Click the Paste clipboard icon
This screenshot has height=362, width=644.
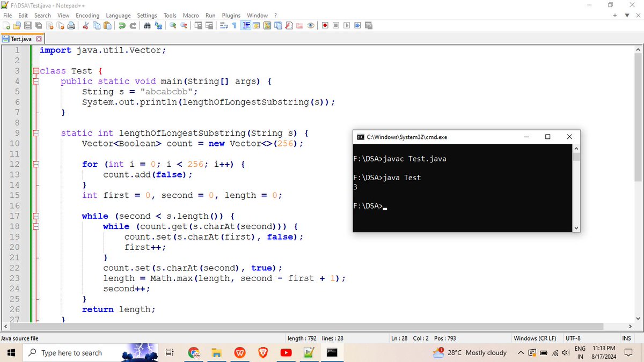point(107,26)
